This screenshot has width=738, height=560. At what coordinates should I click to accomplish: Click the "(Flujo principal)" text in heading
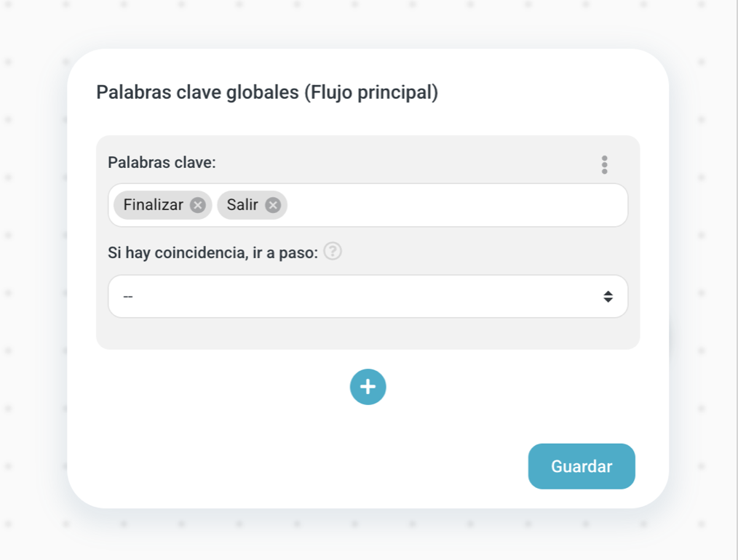coord(371,93)
